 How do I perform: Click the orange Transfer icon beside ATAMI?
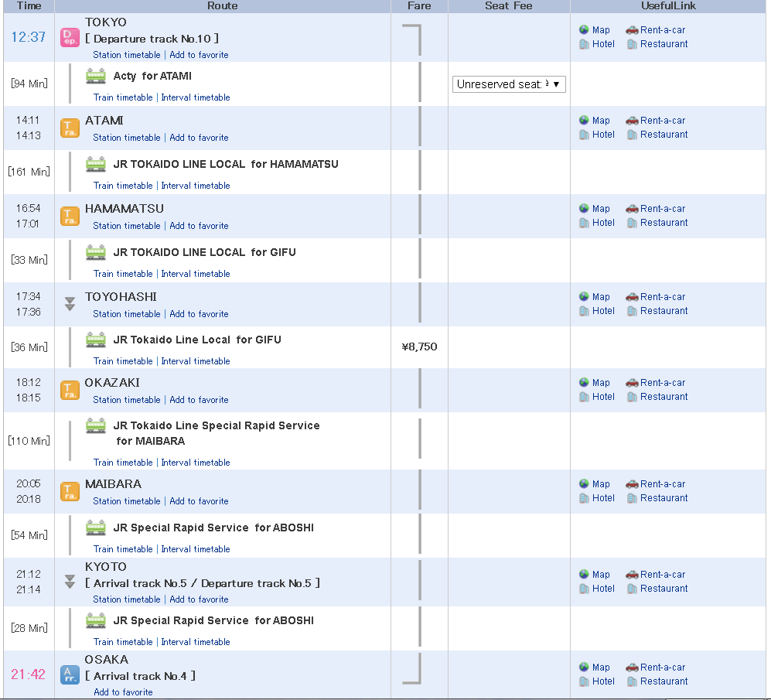[x=70, y=128]
